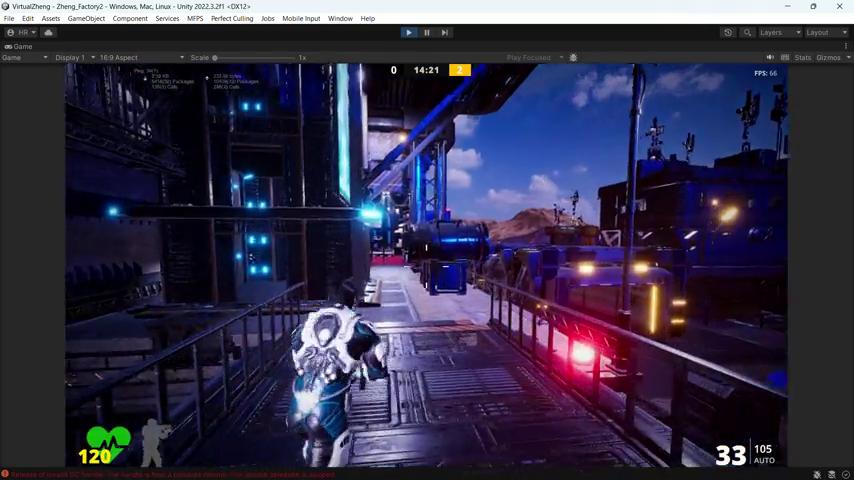Open the Help menu
The image size is (854, 480).
pos(368,19)
